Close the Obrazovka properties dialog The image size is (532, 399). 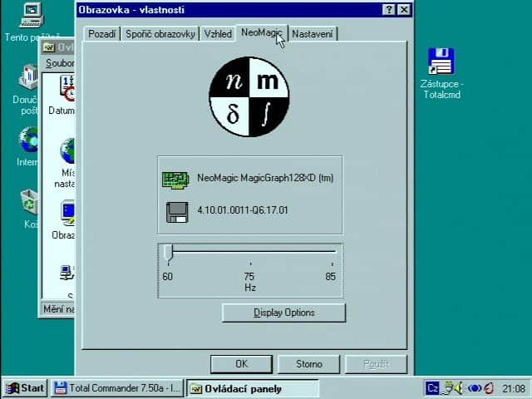coord(404,9)
